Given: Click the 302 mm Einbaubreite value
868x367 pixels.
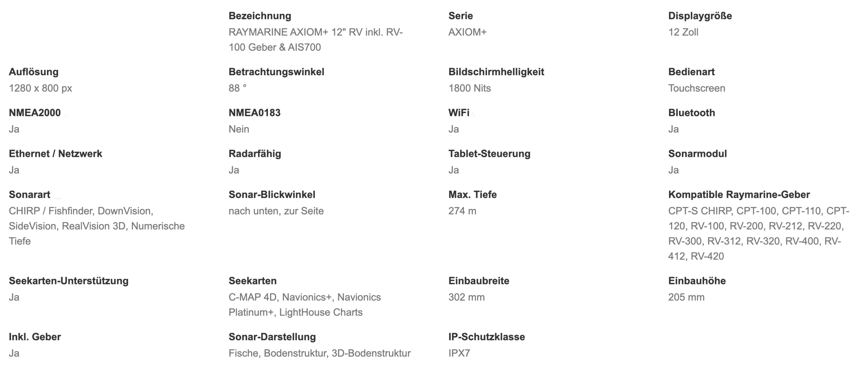Looking at the screenshot, I should tap(466, 297).
